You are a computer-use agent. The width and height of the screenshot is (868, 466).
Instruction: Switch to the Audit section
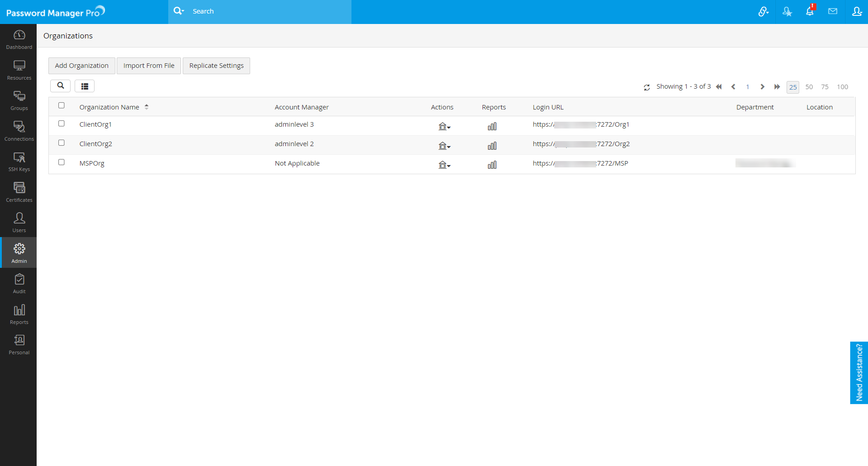(19, 284)
